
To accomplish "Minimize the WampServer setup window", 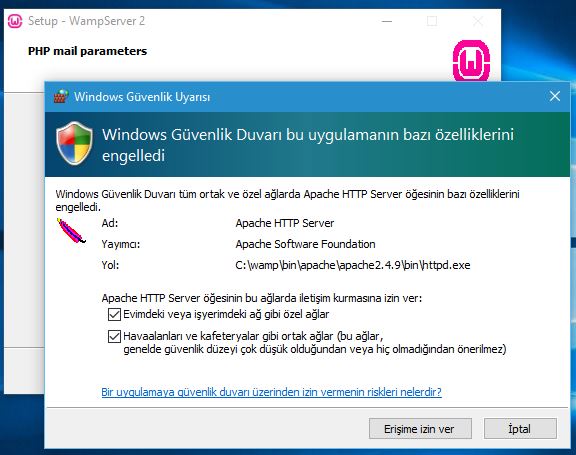I will pos(387,21).
